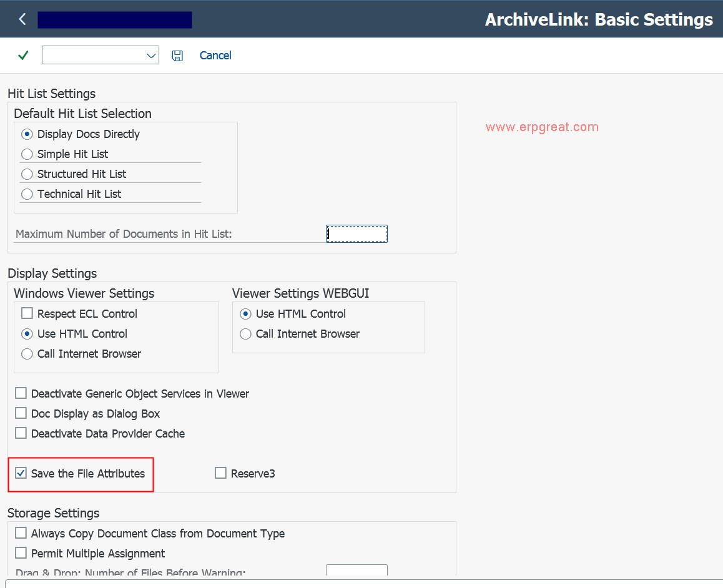Screen dimensions: 723x588
Task: Click the Cancel button
Action: coord(215,56)
